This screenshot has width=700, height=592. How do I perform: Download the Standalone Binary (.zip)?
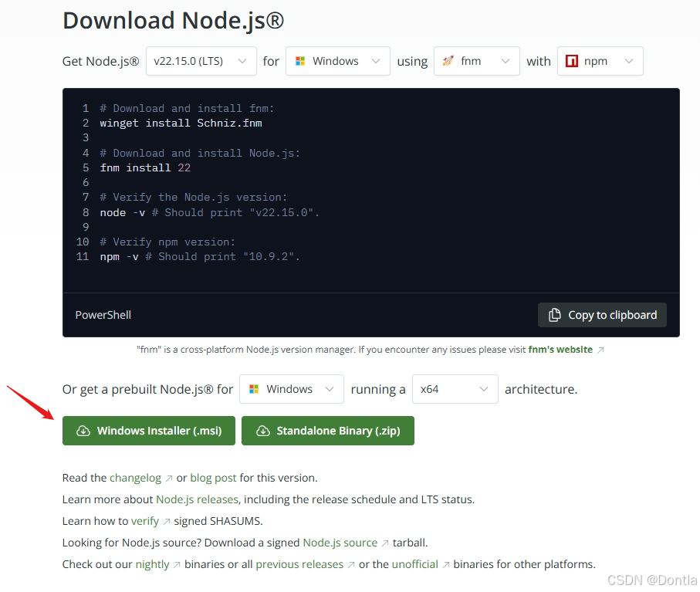[328, 431]
